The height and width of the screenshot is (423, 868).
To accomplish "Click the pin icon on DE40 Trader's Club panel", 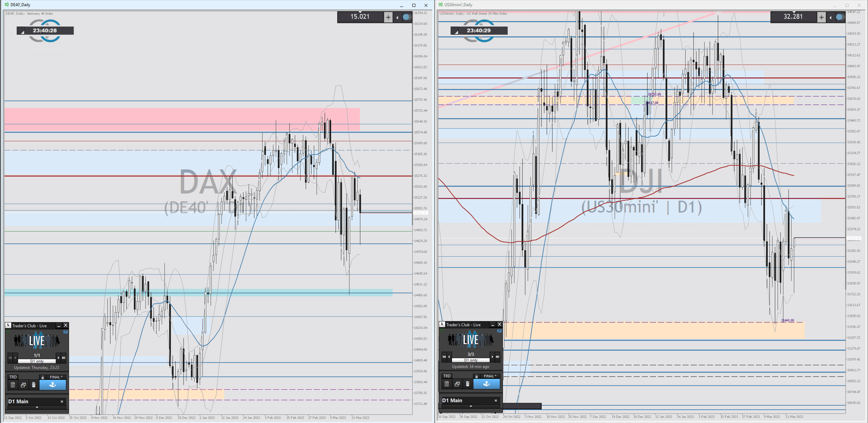I will [x=8, y=325].
